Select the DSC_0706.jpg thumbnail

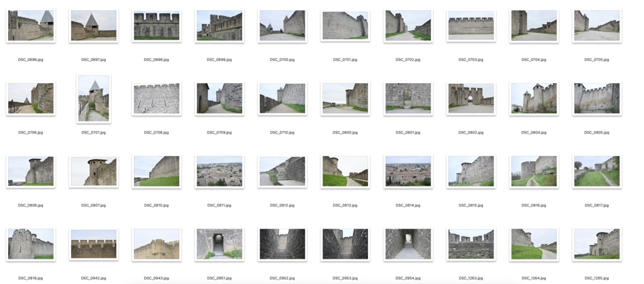click(31, 98)
